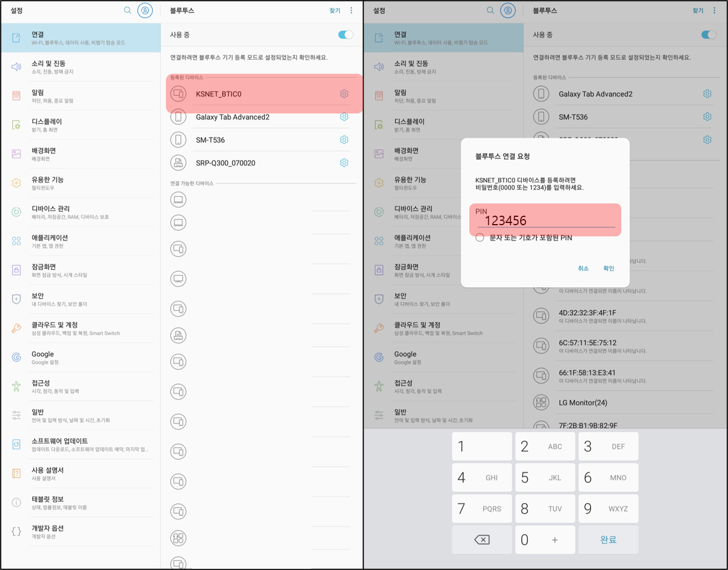Open 디스플레이 in left settings list
Screen dimensions: 728x570
(x=80, y=125)
